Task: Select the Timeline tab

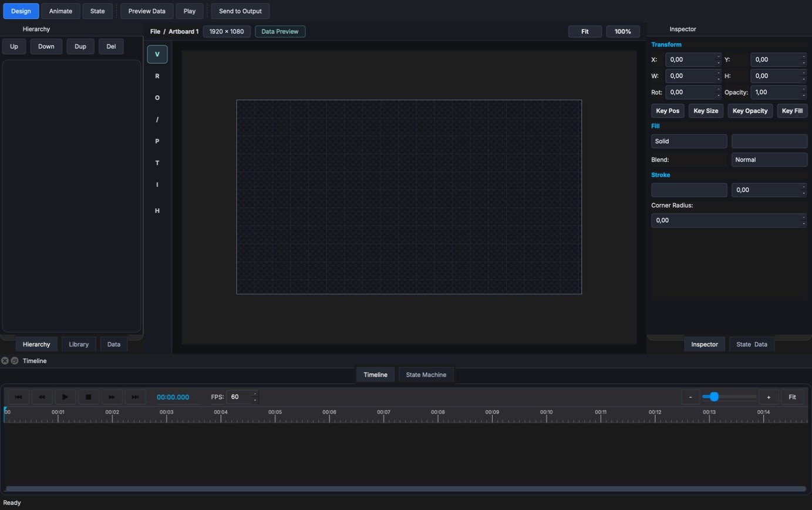Action: coord(376,375)
